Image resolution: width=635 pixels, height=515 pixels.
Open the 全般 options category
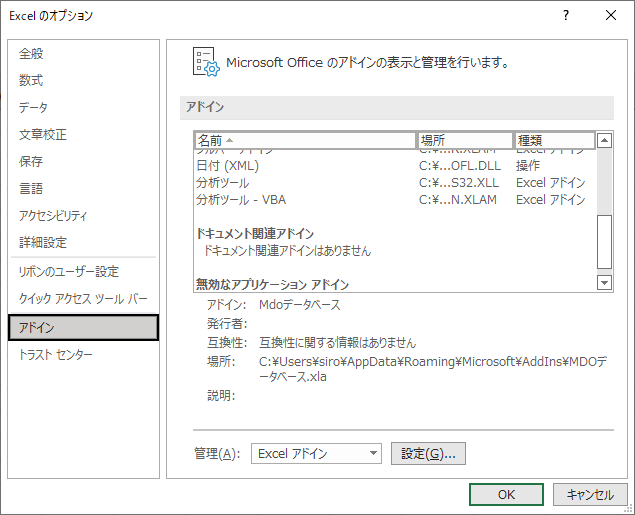31,53
